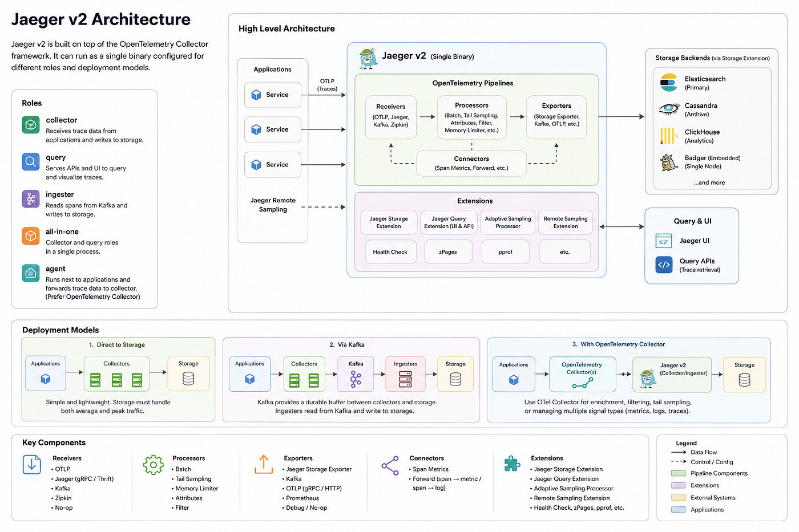Screen dimensions: 799x532
Task: Click the Receivers box in OpenTelemetry Pipelines
Action: (x=391, y=117)
